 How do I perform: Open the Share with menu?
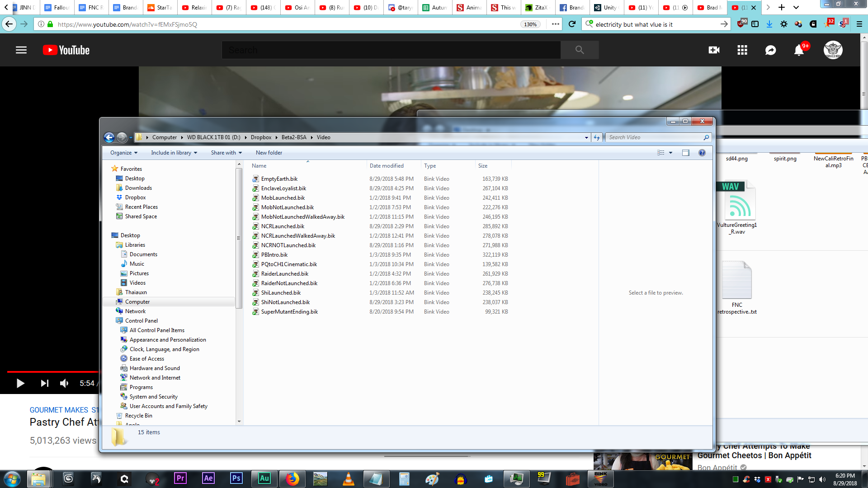(x=226, y=153)
